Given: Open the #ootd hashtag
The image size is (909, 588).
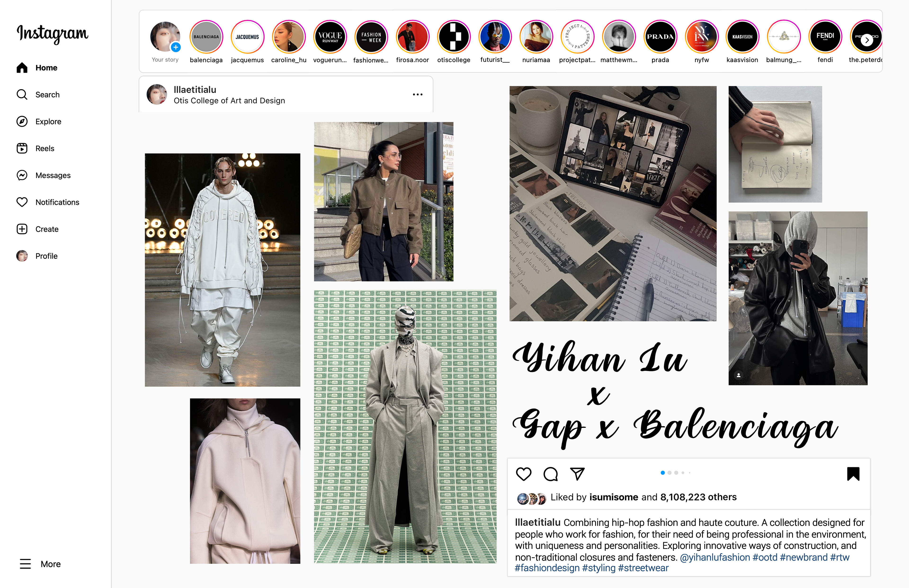Looking at the screenshot, I should pyautogui.click(x=765, y=557).
